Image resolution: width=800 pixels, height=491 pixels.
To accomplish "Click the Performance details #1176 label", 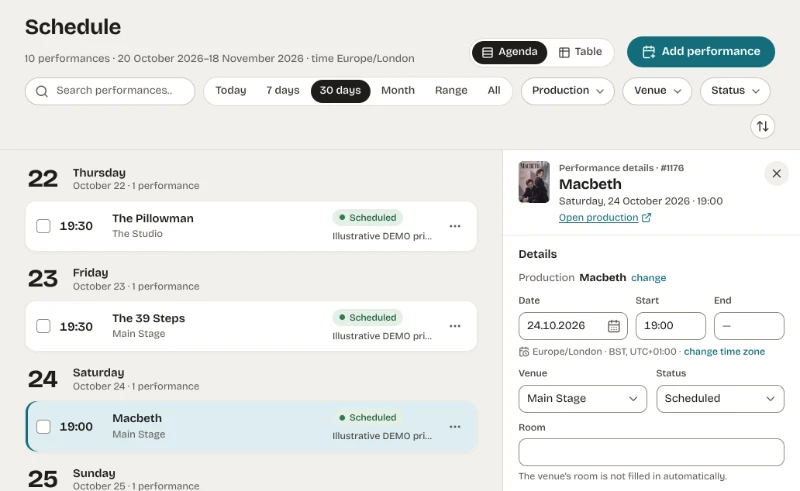I will point(621,168).
